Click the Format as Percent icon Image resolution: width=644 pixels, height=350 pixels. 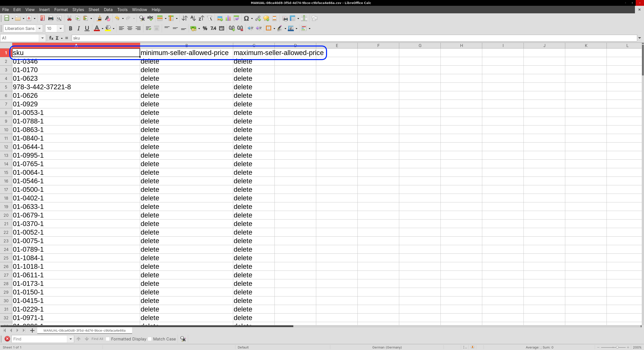[x=205, y=28]
